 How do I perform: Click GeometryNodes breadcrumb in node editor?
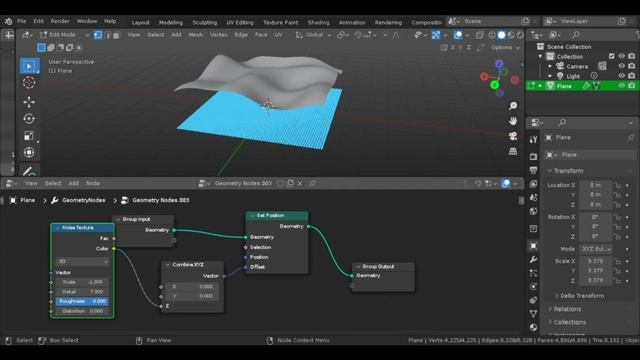[x=84, y=200]
